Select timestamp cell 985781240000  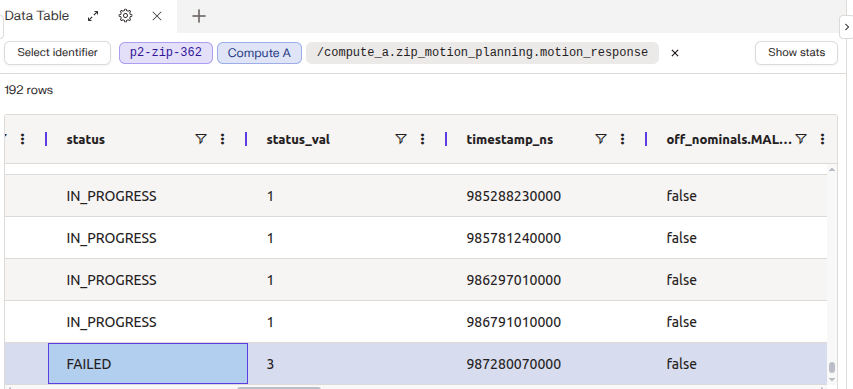click(x=547, y=238)
